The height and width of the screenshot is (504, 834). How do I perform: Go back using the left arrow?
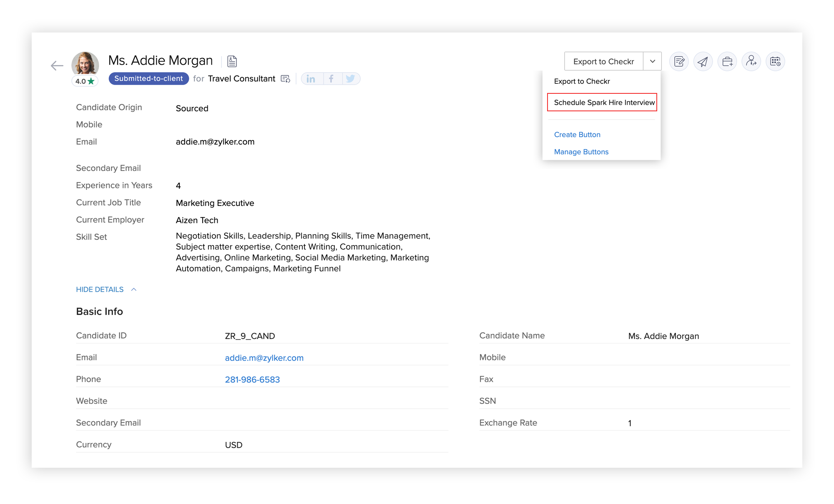(57, 66)
